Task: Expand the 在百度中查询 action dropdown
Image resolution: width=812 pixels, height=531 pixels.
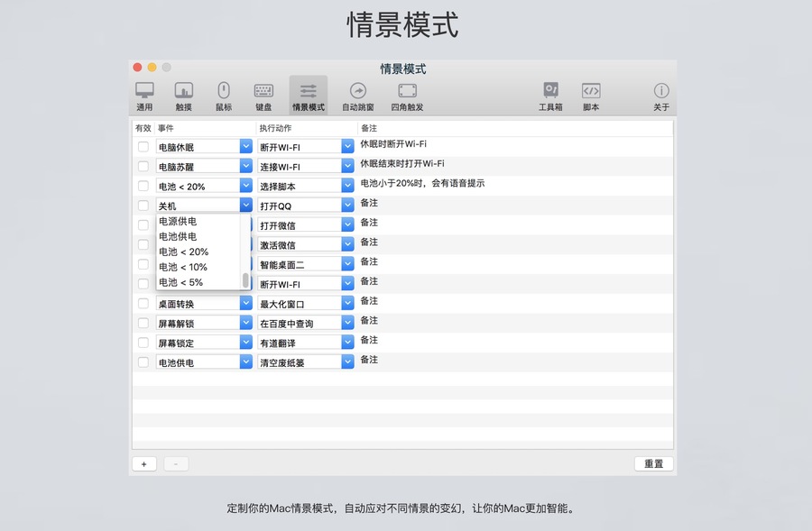Action: coord(347,323)
